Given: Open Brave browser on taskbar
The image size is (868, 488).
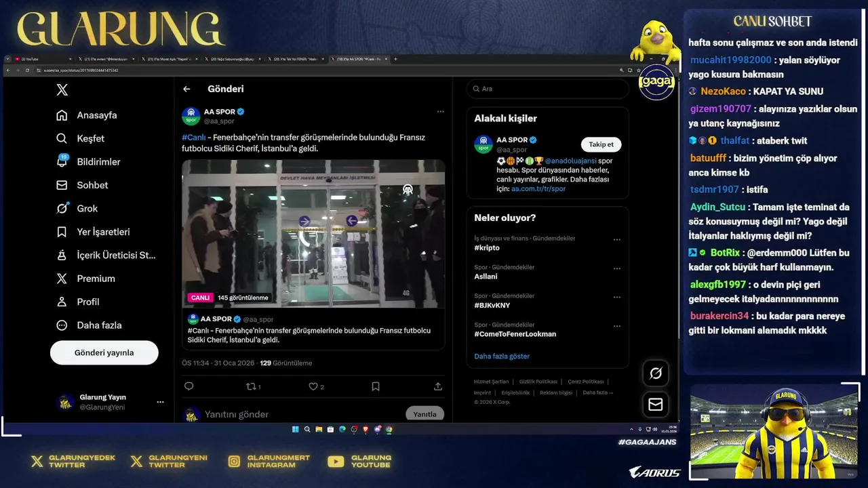Looking at the screenshot, I should pos(366,429).
